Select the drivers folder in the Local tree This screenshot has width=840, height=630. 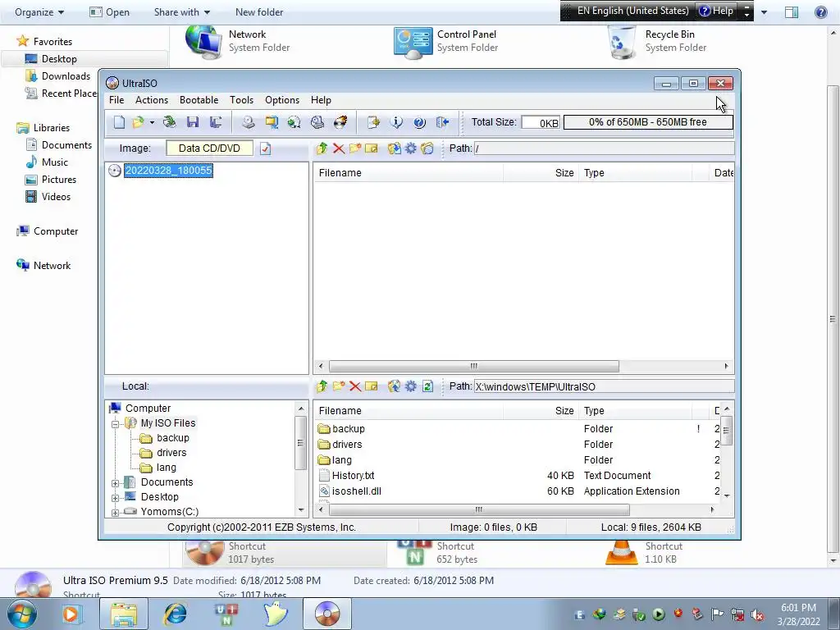click(x=171, y=453)
